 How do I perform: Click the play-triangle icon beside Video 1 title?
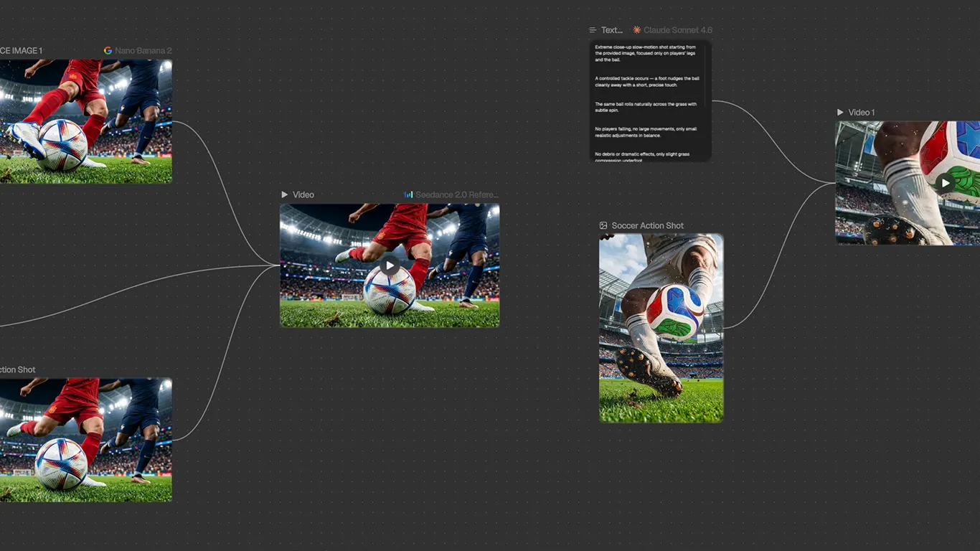(x=840, y=113)
